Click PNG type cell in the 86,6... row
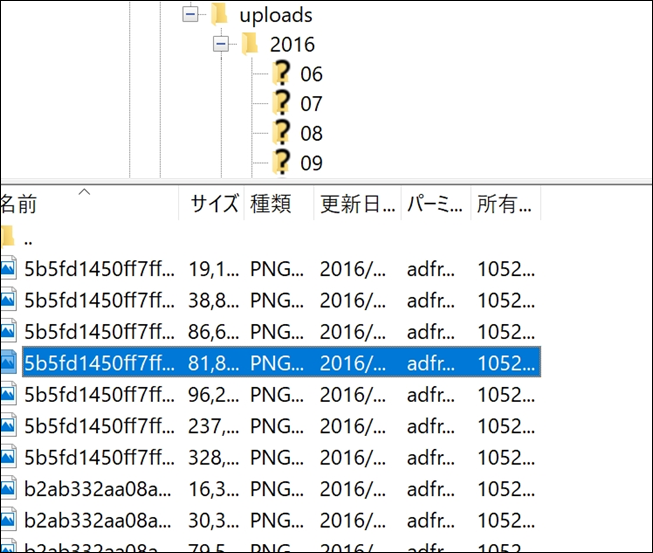The width and height of the screenshot is (653, 553). pos(277,332)
